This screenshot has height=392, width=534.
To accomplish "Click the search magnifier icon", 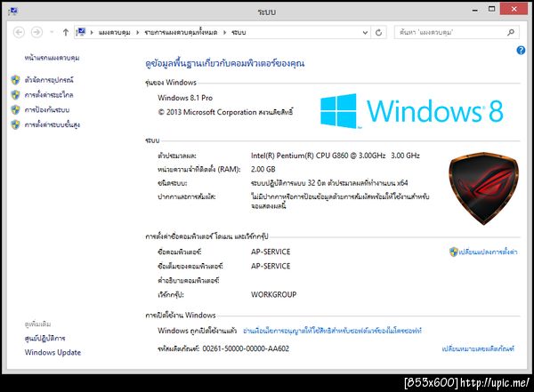I will click(x=511, y=32).
